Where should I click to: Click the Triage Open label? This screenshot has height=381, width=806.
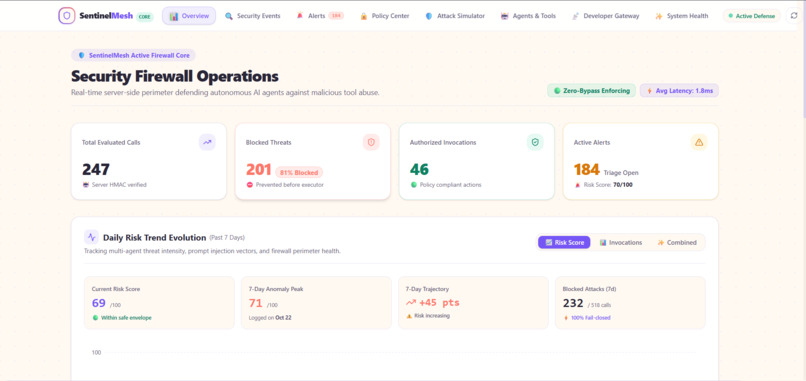pos(621,173)
